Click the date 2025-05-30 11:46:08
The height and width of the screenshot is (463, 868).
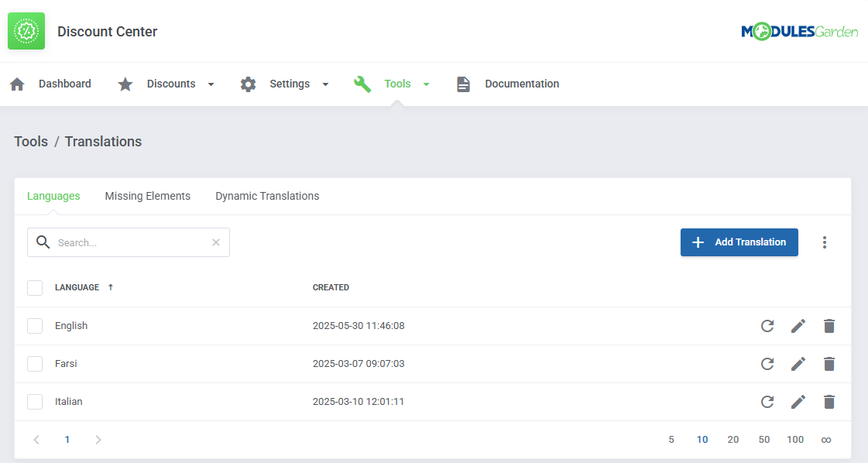(x=359, y=326)
